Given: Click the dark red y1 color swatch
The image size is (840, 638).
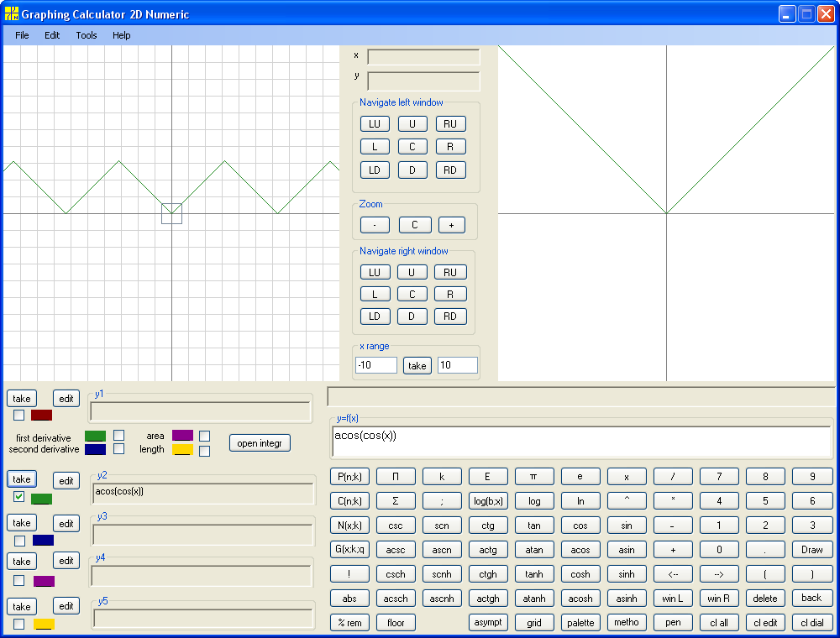Looking at the screenshot, I should pyautogui.click(x=41, y=415).
